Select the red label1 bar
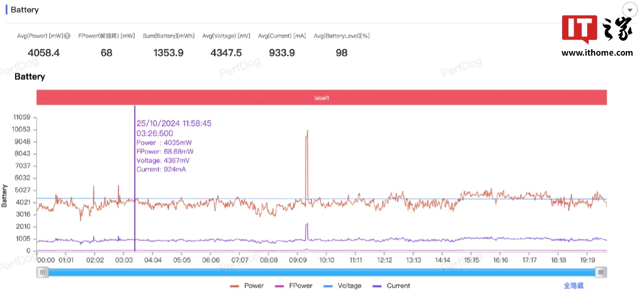Viewport: 644px width, 297px height. [x=322, y=97]
